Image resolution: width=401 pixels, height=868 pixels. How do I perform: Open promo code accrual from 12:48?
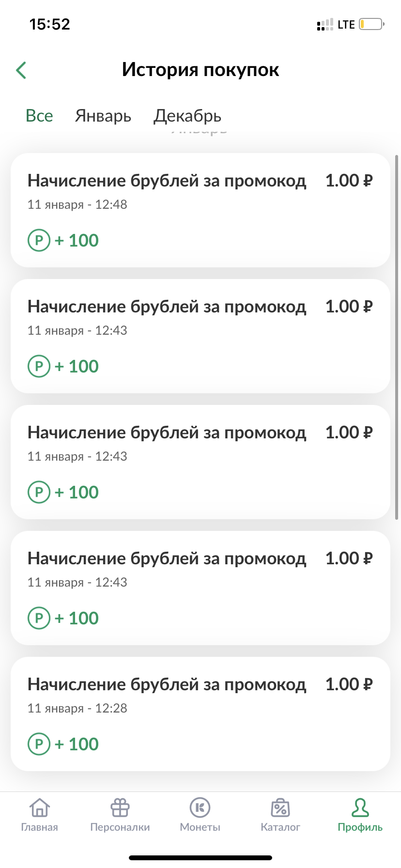tap(200, 210)
